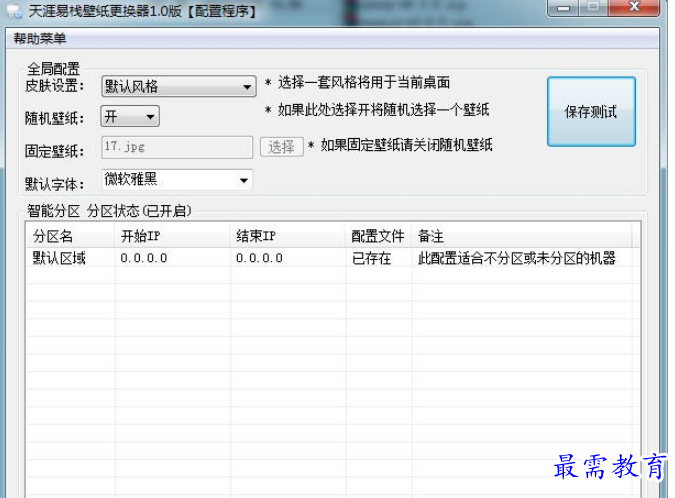Open the 帮助菜单 menu
Screen dimensions: 675x498
click(40, 39)
